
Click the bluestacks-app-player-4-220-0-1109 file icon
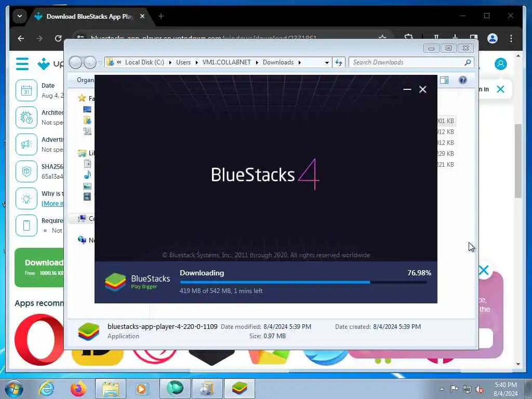88,331
